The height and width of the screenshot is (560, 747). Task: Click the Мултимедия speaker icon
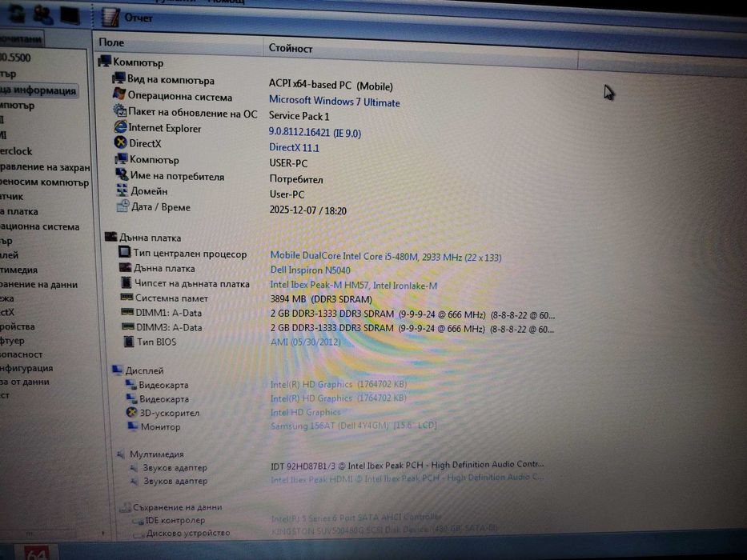tap(122, 454)
